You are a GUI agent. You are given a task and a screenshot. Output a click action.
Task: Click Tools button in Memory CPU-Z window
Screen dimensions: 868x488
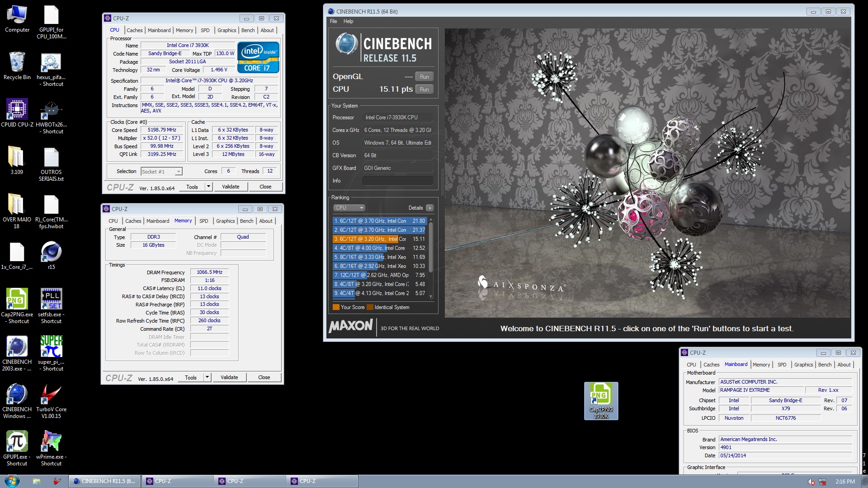click(x=191, y=377)
